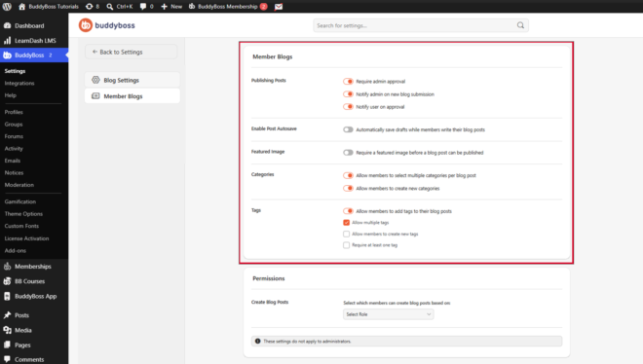Open Notices in sidebar

click(14, 173)
